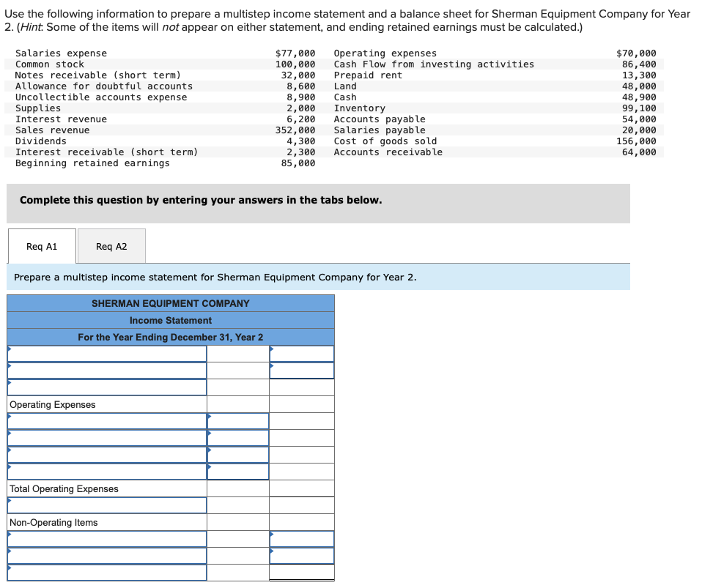Open the first account label dropdown below the header

click(x=107, y=353)
